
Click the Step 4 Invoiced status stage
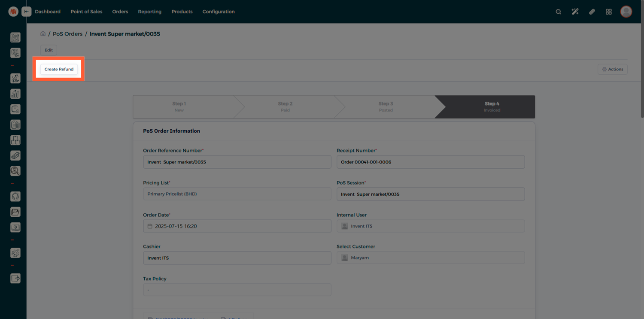[492, 106]
